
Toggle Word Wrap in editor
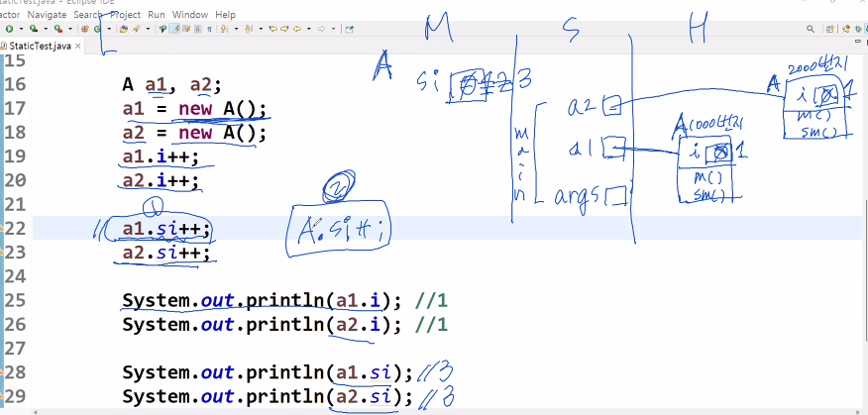point(186,29)
